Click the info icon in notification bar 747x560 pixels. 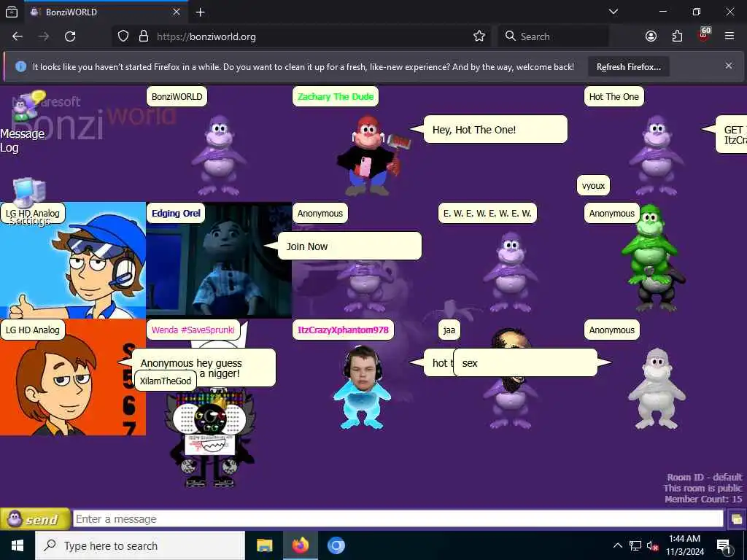tap(20, 66)
